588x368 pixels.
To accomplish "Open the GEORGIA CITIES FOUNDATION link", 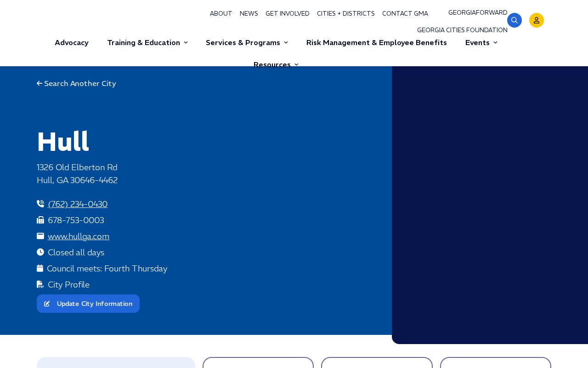I will [x=462, y=30].
